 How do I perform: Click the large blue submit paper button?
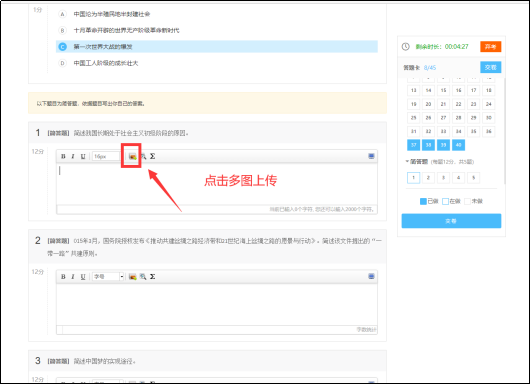pyautogui.click(x=451, y=221)
